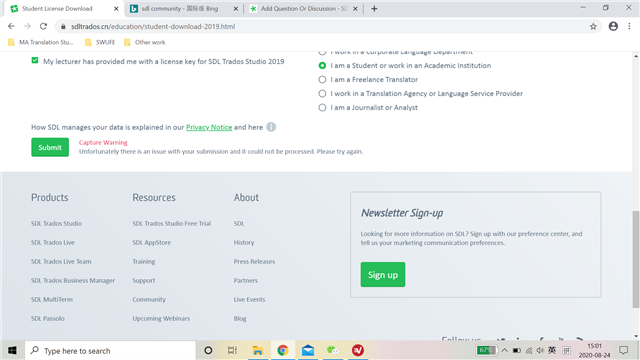
Task: Click the page vertical scrollbar thumb
Action: [x=636, y=259]
